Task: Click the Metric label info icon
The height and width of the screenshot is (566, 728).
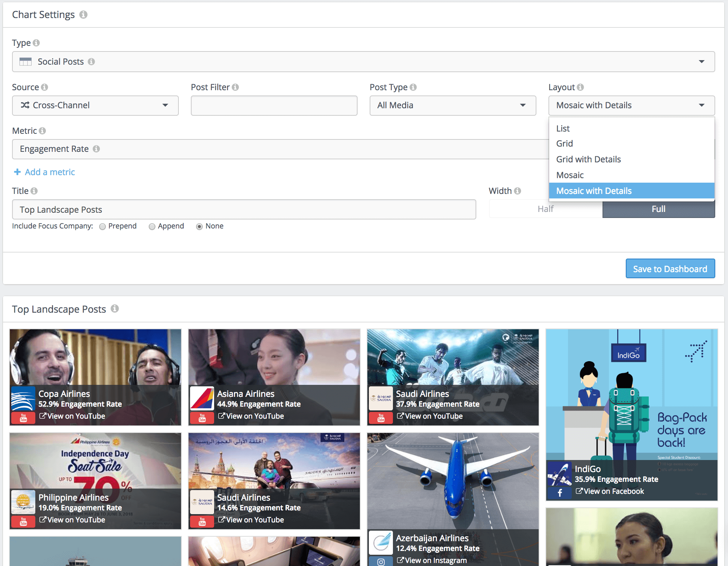Action: pos(42,131)
